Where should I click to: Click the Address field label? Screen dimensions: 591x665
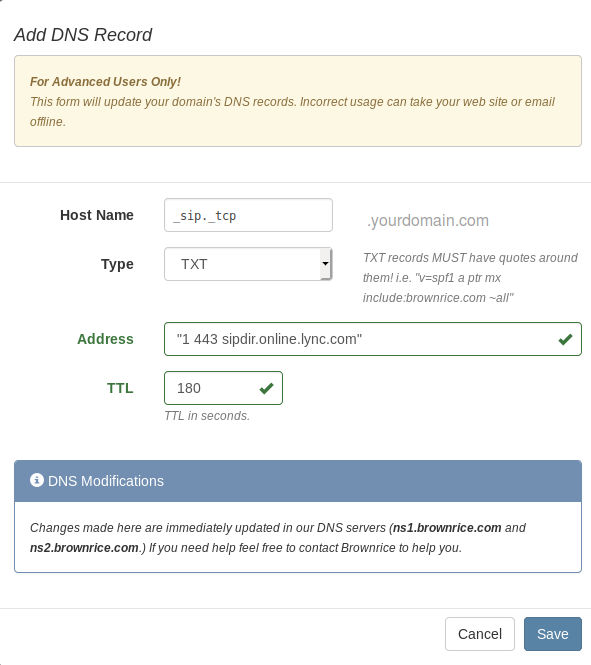105,339
